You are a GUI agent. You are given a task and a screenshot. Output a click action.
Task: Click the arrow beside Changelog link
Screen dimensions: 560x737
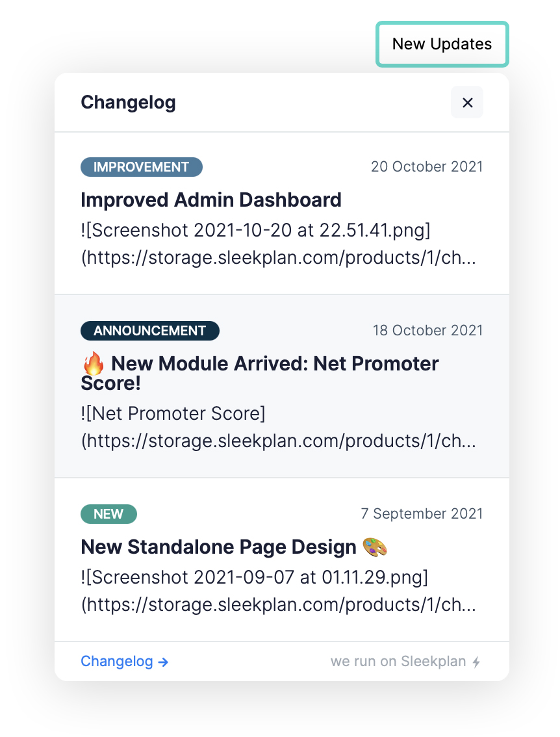point(163,662)
